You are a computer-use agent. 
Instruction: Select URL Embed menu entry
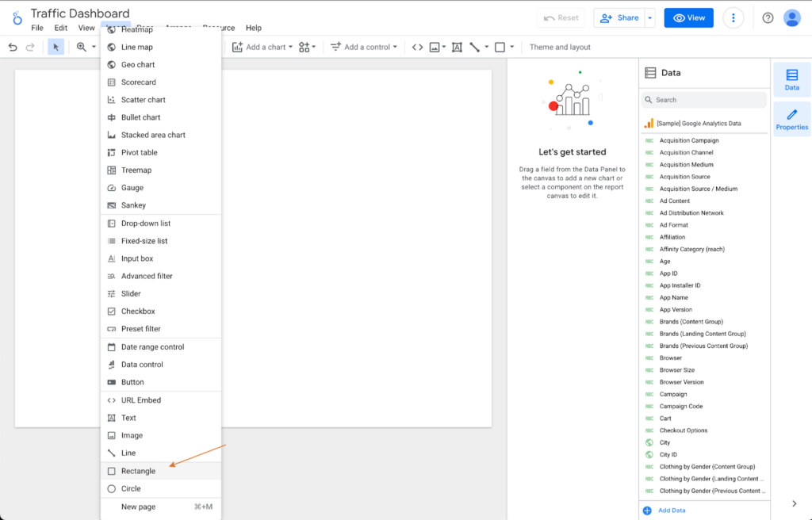point(161,400)
